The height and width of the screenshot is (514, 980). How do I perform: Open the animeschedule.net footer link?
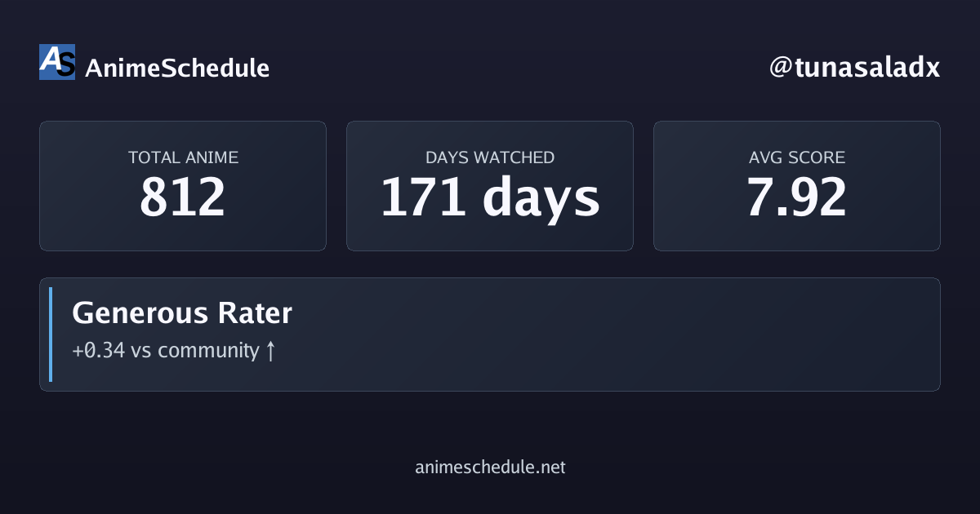click(x=490, y=467)
